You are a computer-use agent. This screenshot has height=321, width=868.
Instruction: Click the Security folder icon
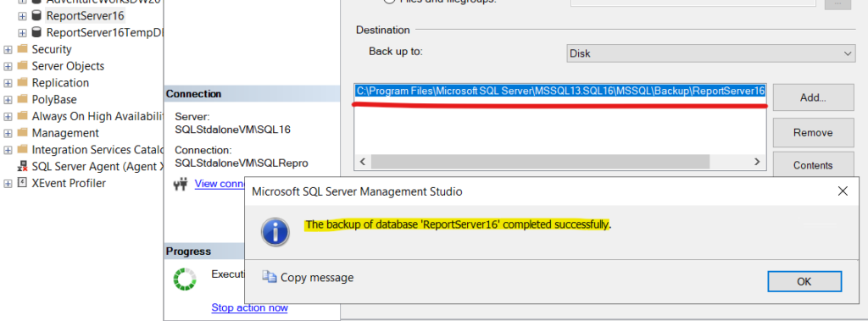click(x=22, y=49)
